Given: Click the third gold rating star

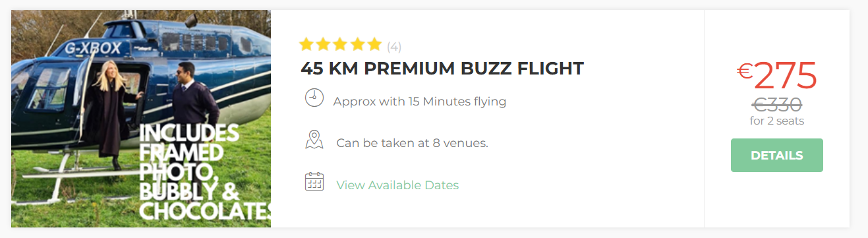Looking at the screenshot, I should pos(340,45).
